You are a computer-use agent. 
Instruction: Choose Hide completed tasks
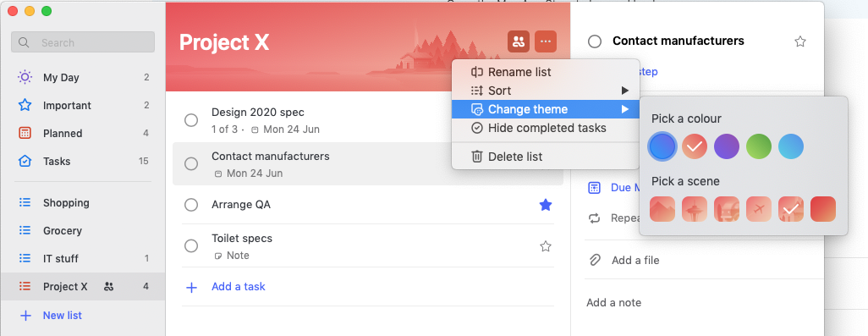tap(546, 129)
